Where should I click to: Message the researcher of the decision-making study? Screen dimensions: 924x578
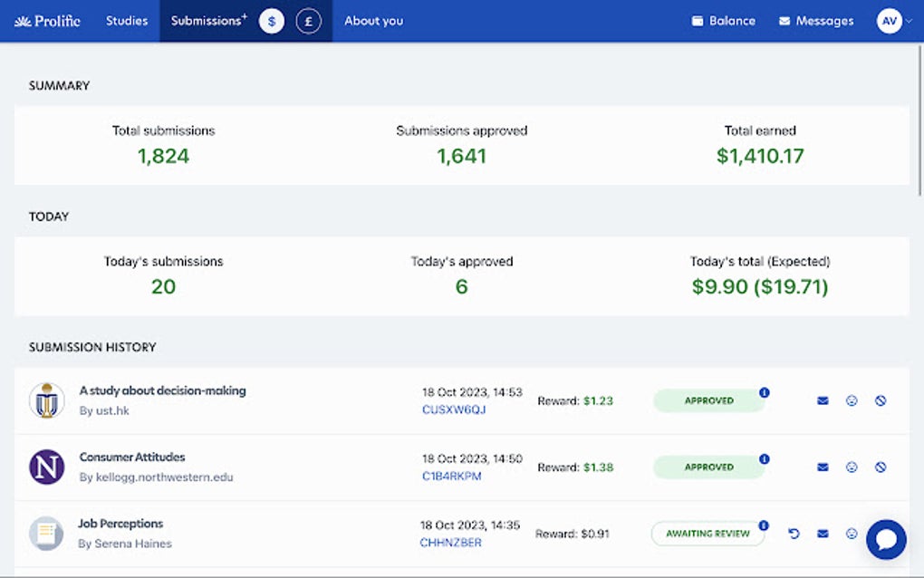822,400
